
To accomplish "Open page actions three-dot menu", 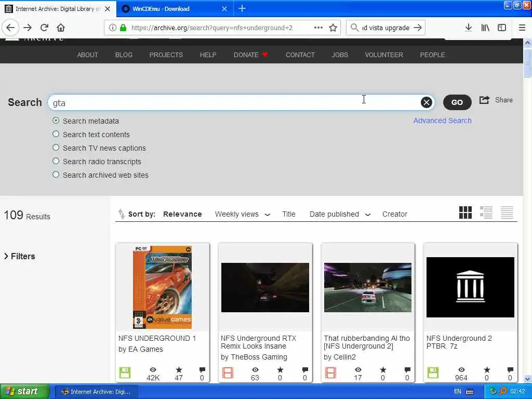I will pyautogui.click(x=318, y=28).
